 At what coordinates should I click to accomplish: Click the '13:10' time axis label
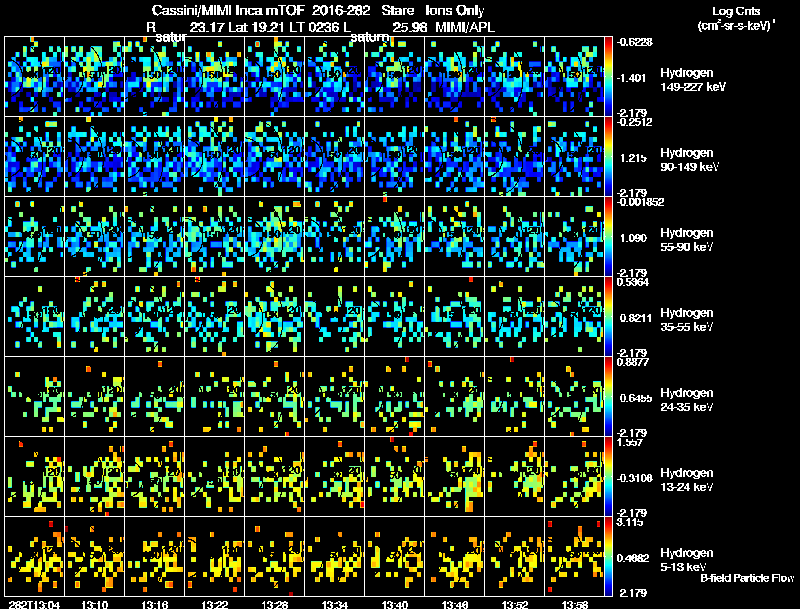pyautogui.click(x=94, y=605)
